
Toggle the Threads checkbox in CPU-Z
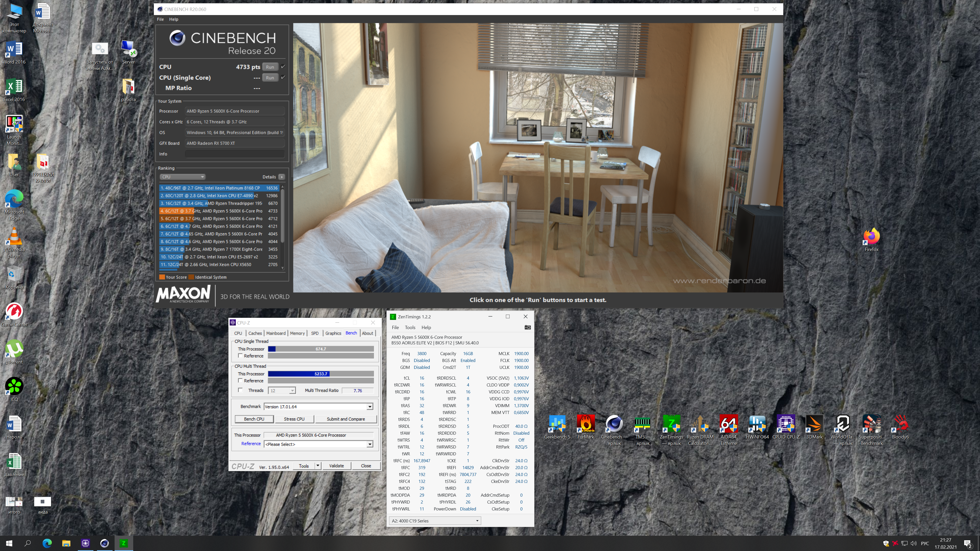click(240, 390)
